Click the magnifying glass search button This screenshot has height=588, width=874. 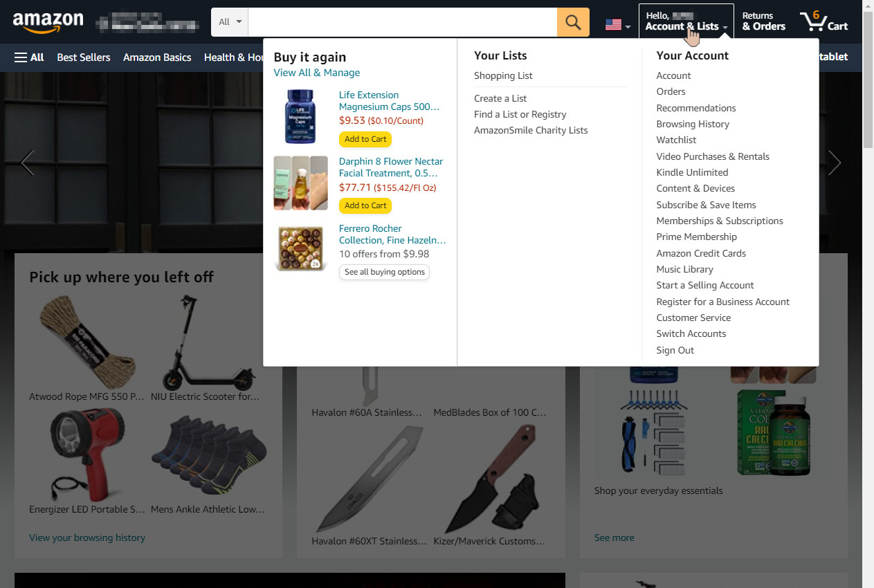coord(573,22)
